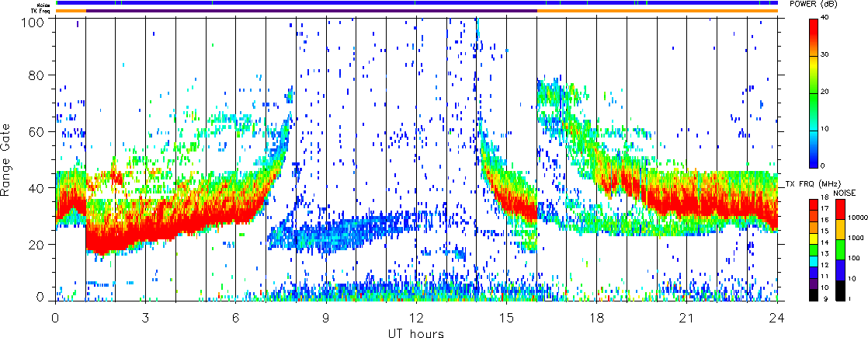
Task: Click the 'POWER (dB)' colorbar title
Action: pyautogui.click(x=814, y=5)
